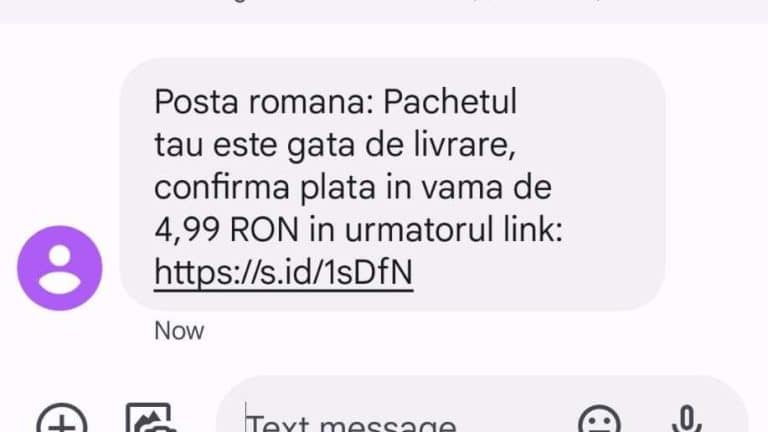This screenshot has height=432, width=768.
Task: Open the https://s.id/1sDfN link
Action: click(284, 272)
